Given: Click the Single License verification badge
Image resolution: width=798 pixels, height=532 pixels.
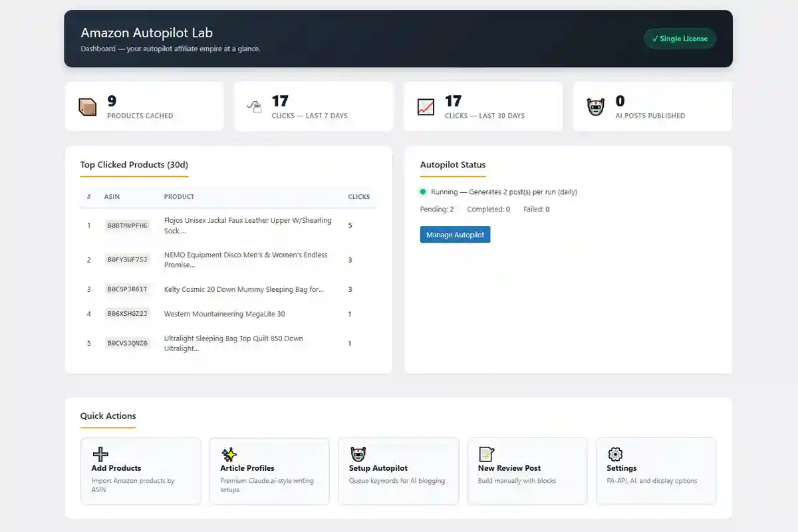Looking at the screenshot, I should (x=680, y=39).
